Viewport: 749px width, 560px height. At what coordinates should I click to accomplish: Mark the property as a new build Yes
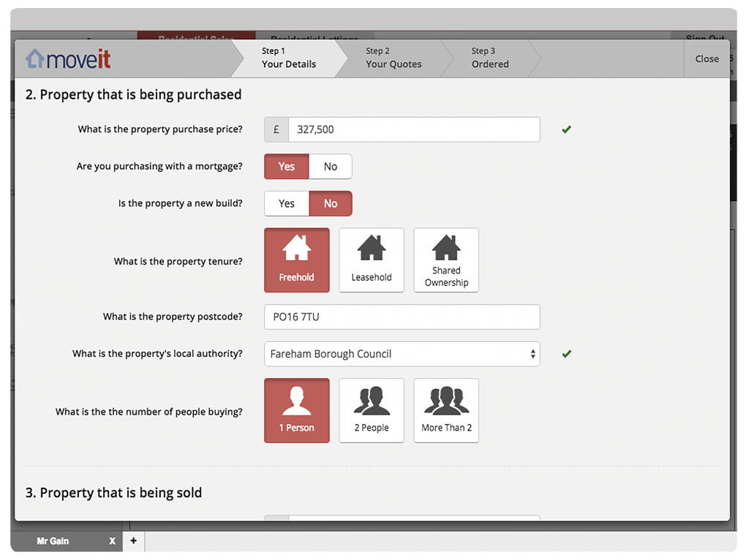tap(287, 204)
